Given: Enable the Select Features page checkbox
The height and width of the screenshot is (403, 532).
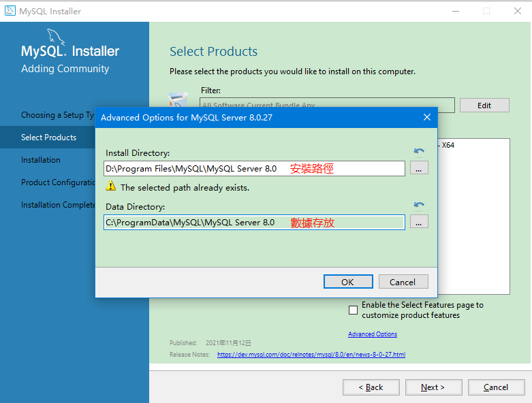Looking at the screenshot, I should [x=354, y=310].
